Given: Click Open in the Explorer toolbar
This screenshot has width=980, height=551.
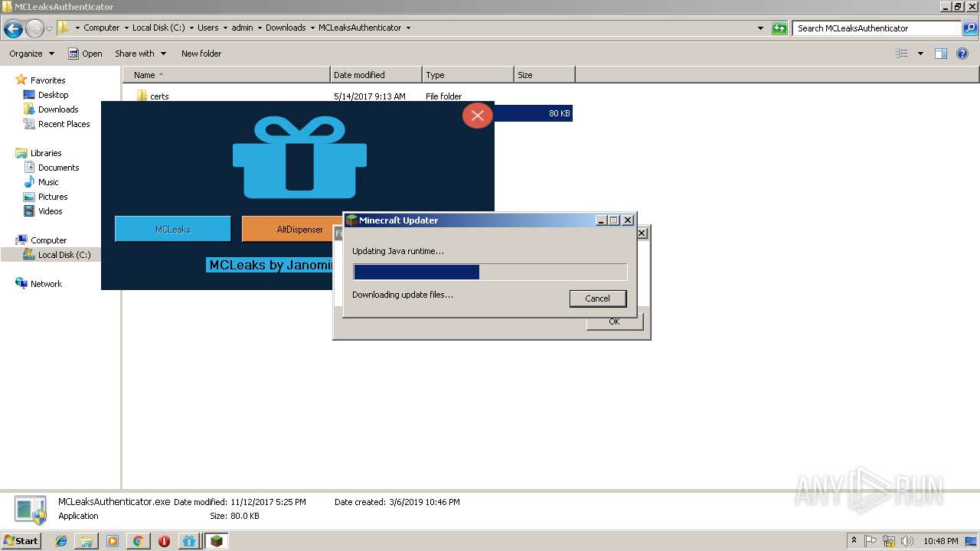Looking at the screenshot, I should [85, 54].
